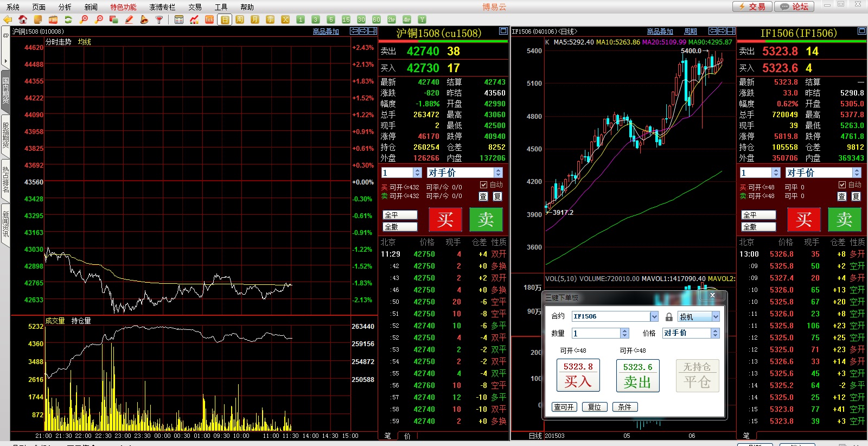Image resolution: width=868 pixels, height=446 pixels.
Task: Click the red 买入 5323.8 button
Action: 578,375
